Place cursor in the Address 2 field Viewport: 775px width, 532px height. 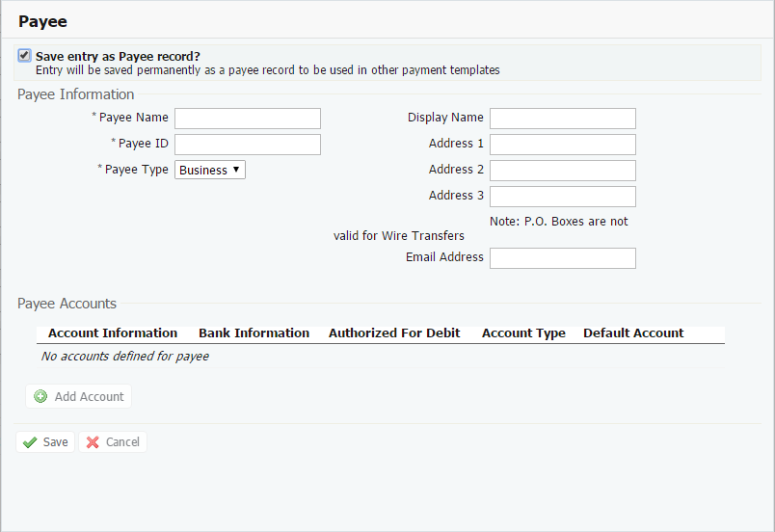coord(562,171)
